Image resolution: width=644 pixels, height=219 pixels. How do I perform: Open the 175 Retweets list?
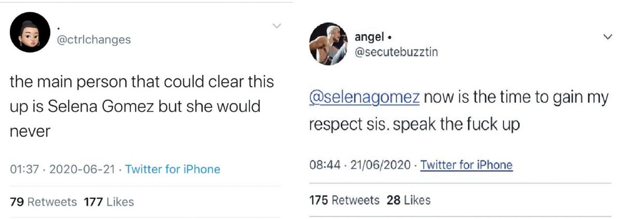click(344, 200)
